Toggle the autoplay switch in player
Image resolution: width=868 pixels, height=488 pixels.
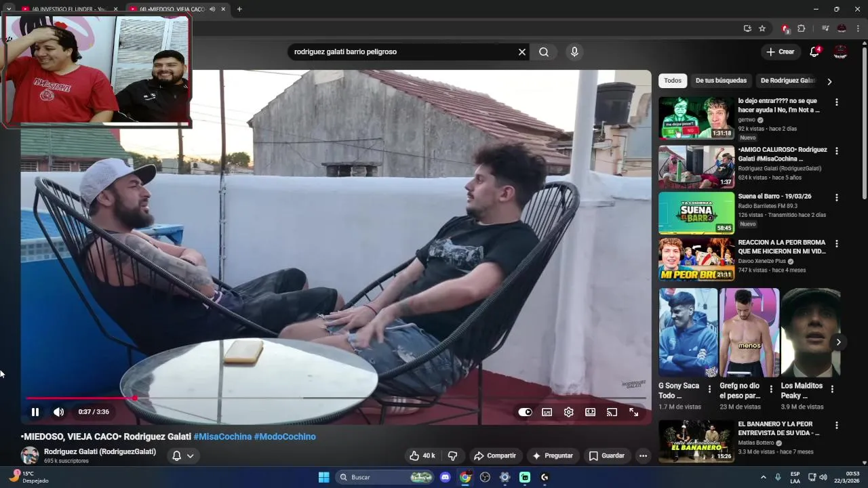[525, 411]
